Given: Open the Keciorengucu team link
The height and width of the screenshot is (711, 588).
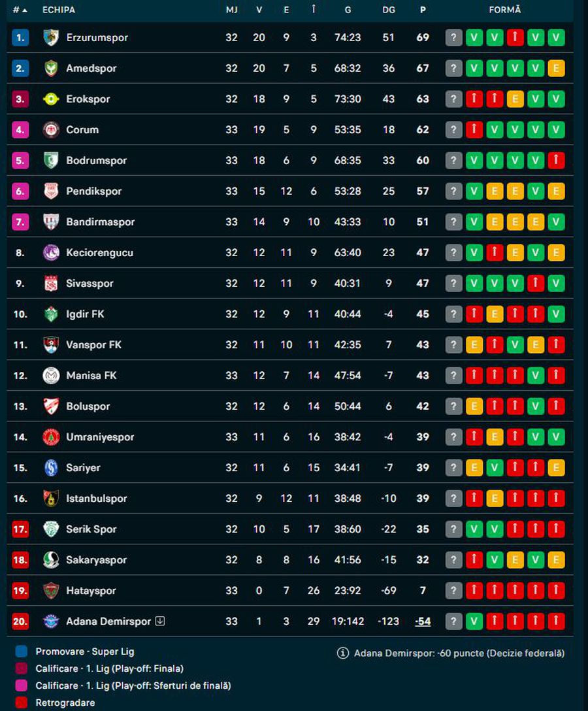Looking at the screenshot, I should (x=99, y=253).
